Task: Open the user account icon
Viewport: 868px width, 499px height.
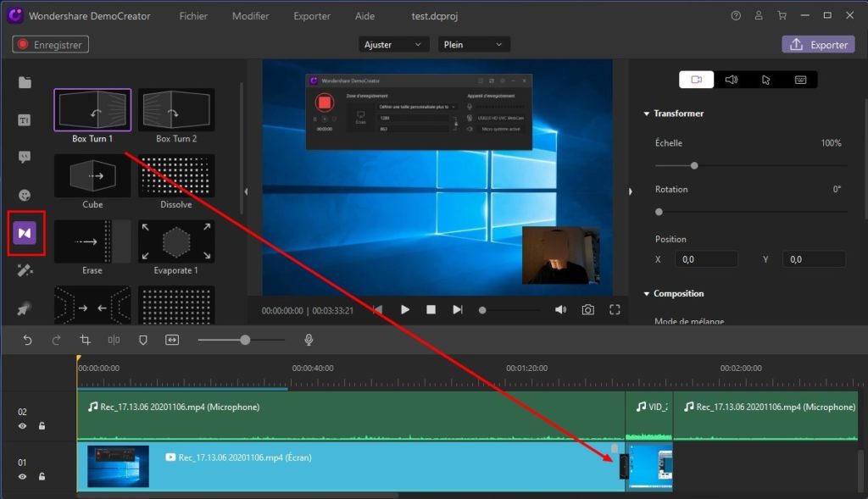Action: click(x=759, y=15)
